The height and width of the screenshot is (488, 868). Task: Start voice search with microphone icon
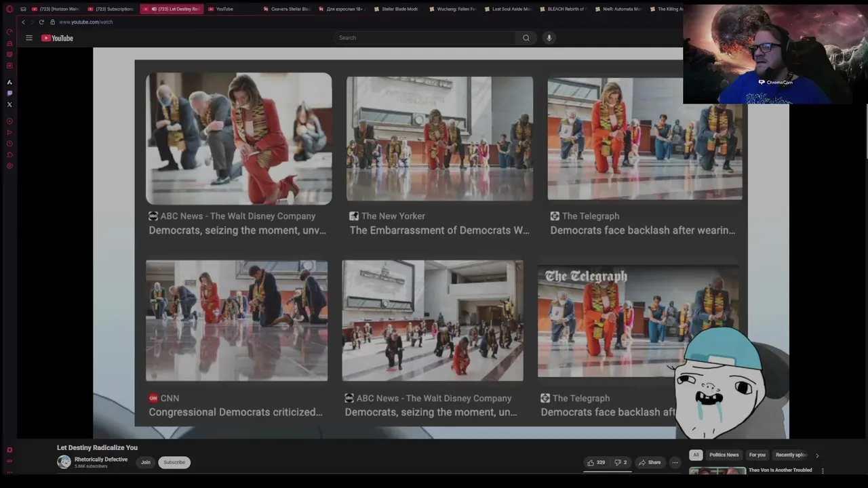549,38
